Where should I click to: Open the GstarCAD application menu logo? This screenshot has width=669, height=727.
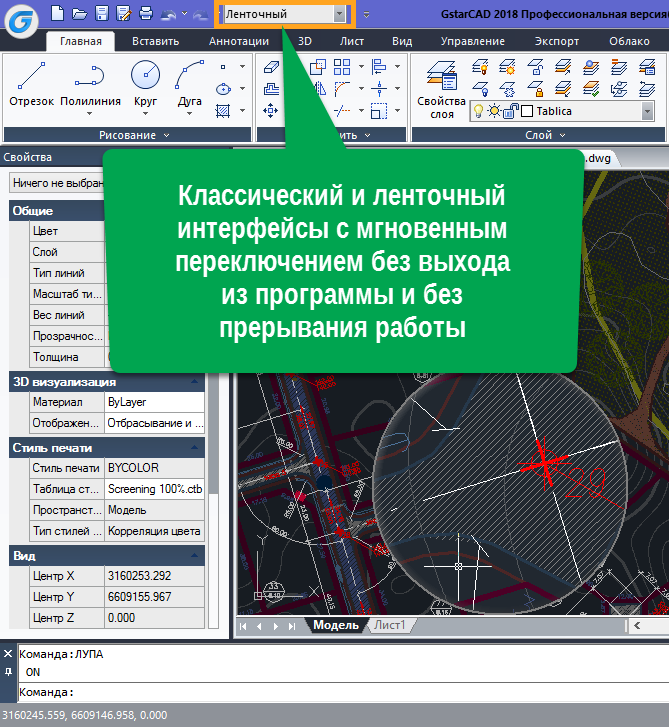coord(21,21)
